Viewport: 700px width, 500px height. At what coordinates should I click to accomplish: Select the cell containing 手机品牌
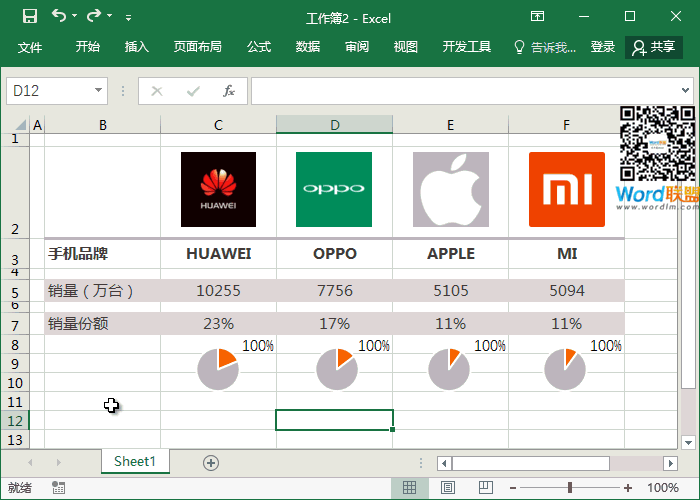(x=103, y=254)
